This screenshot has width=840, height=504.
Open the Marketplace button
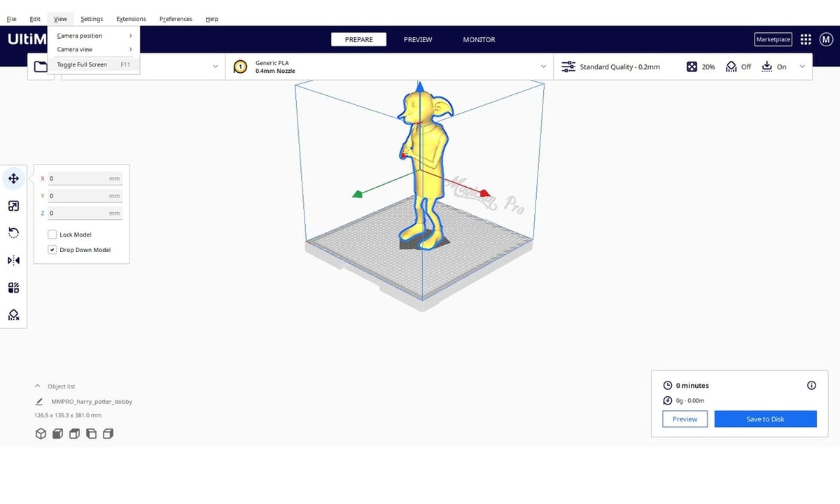coord(773,39)
